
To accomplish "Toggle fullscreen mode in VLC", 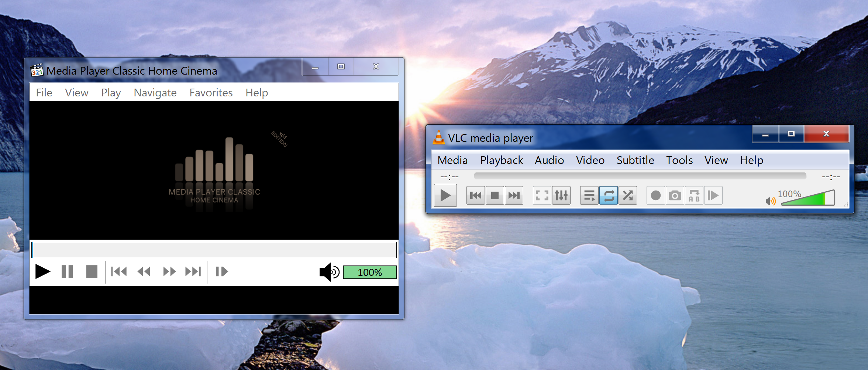I will coord(542,195).
